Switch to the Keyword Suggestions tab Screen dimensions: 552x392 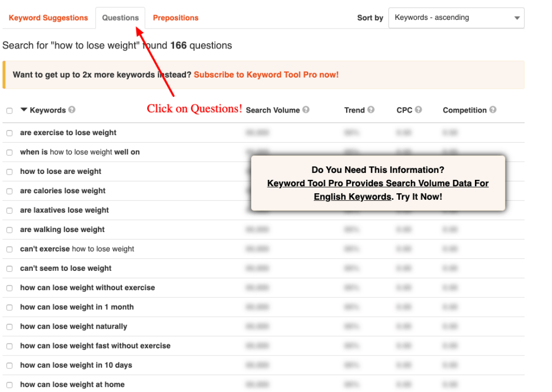49,18
